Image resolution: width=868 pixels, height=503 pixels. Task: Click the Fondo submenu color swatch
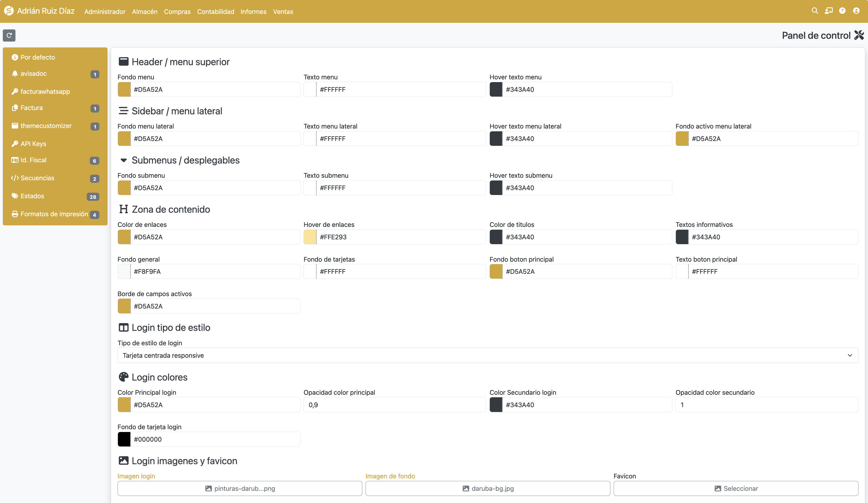[x=124, y=188]
